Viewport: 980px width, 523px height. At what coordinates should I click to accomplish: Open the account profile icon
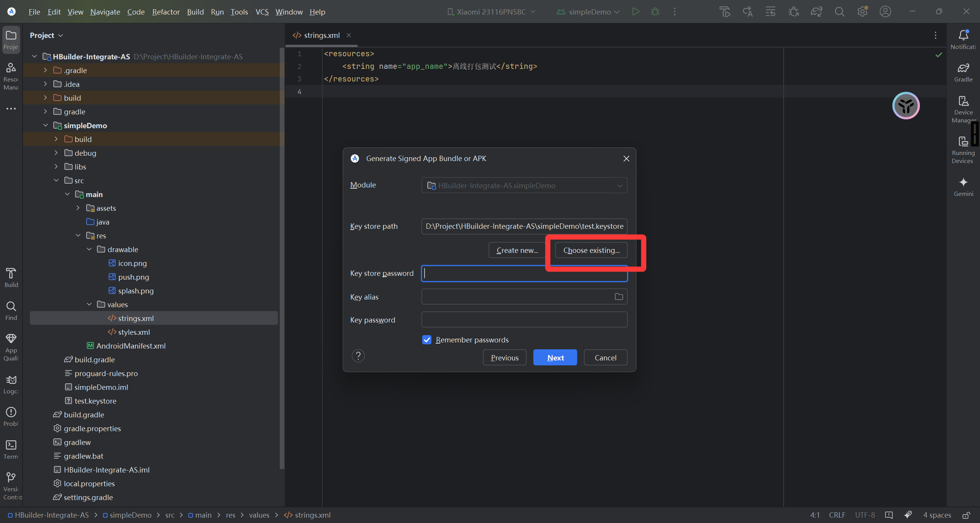tap(885, 12)
